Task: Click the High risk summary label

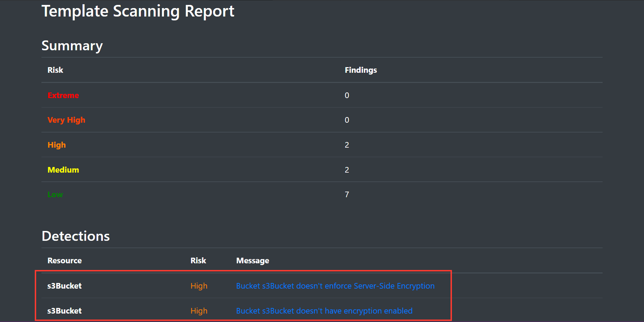Action: pyautogui.click(x=57, y=145)
